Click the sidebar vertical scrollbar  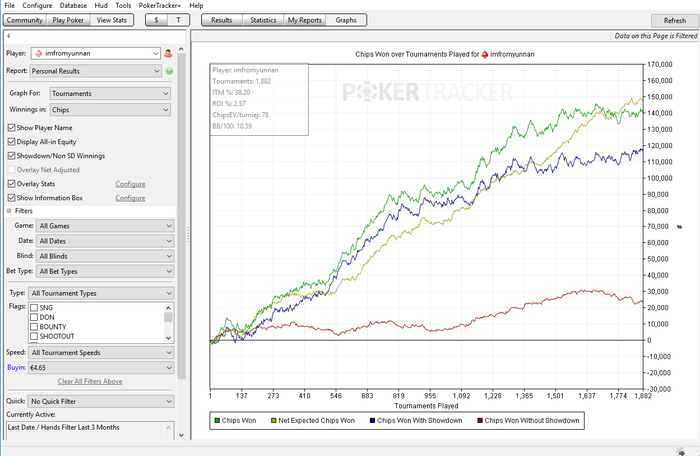point(181,217)
